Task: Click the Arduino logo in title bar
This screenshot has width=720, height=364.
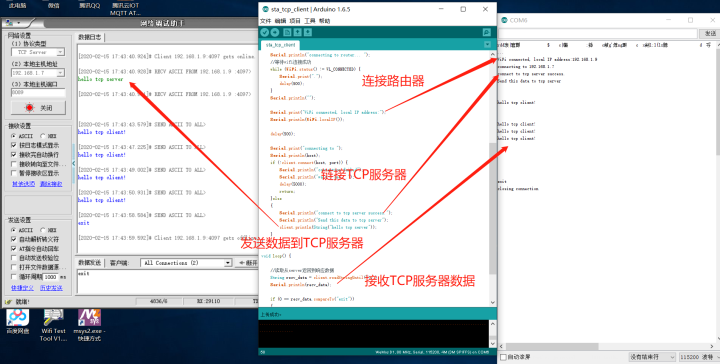Action: 265,9
